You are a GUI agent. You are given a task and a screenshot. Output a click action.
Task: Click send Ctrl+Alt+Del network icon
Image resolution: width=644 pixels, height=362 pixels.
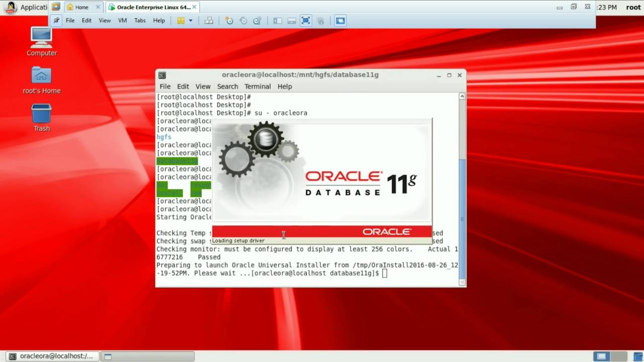pos(209,21)
